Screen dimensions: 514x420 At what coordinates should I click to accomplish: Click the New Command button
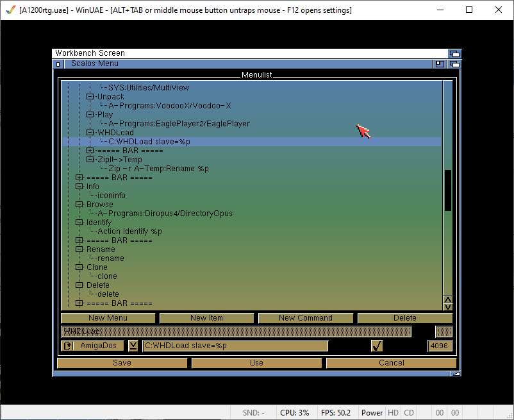coord(306,318)
